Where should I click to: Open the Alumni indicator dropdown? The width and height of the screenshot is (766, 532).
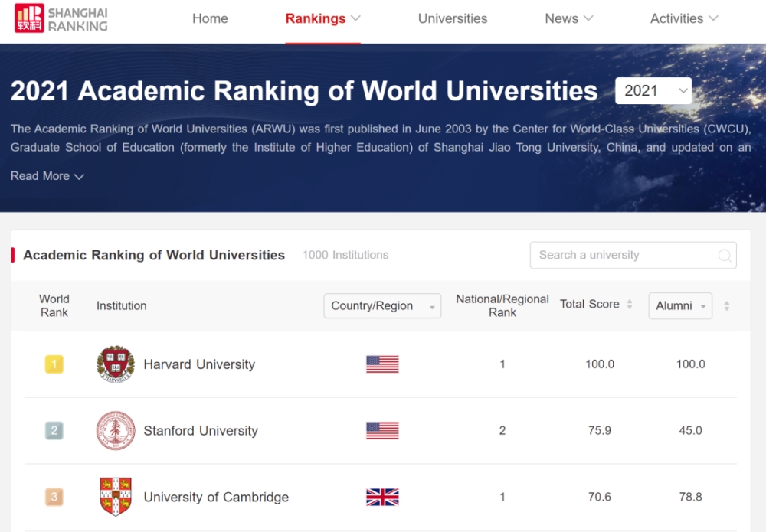click(680, 306)
